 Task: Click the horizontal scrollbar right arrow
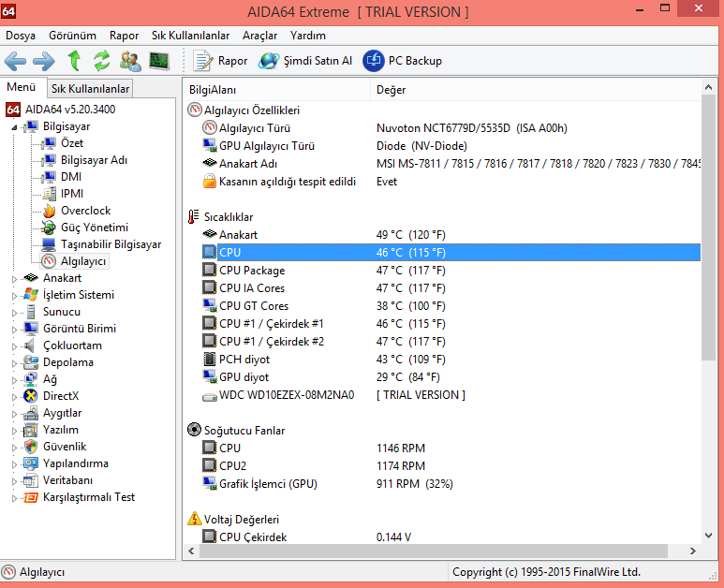(692, 551)
